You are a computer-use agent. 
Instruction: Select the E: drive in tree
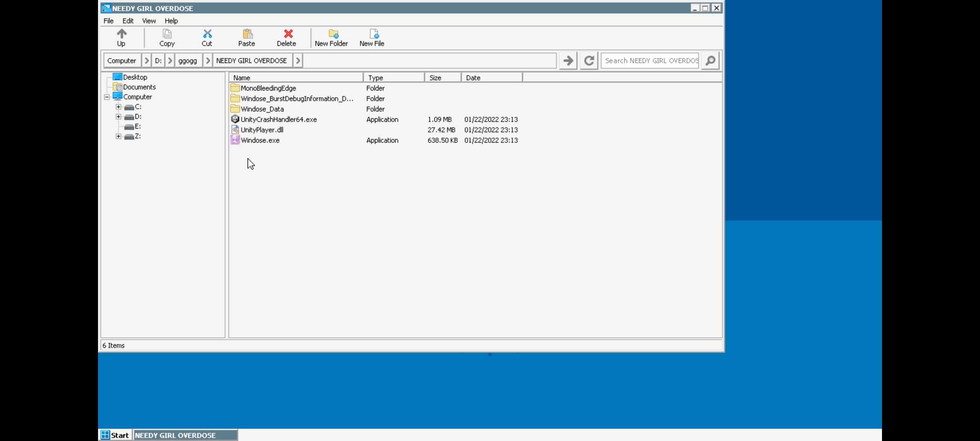138,126
